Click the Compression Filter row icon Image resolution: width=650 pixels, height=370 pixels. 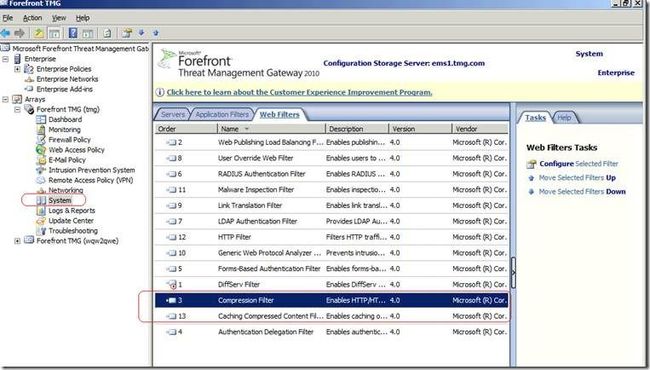pos(172,300)
